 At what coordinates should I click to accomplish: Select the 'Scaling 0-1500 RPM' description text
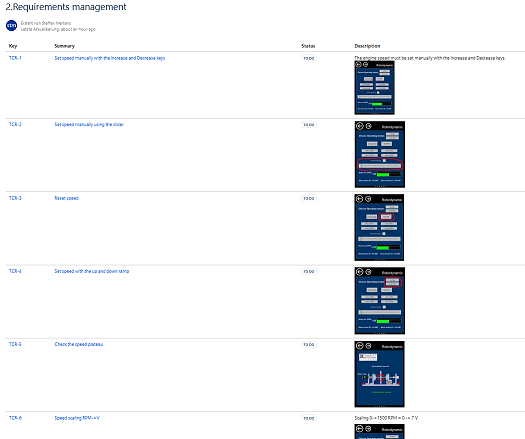(x=386, y=418)
